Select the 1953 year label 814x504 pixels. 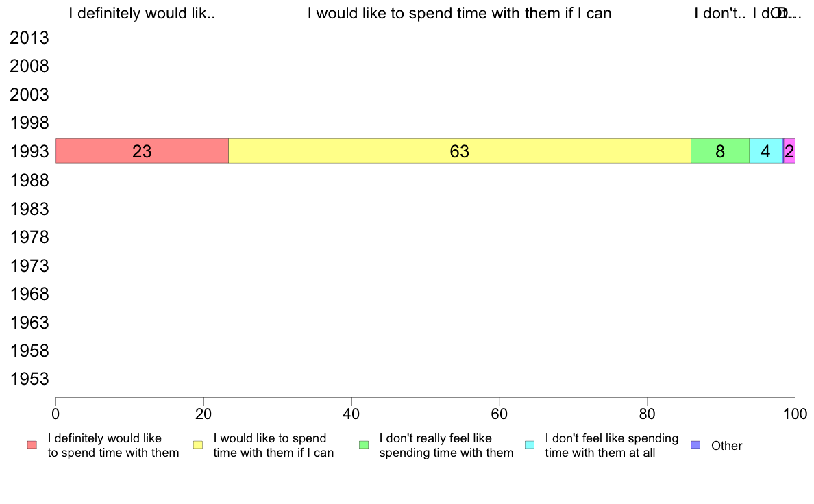29,379
